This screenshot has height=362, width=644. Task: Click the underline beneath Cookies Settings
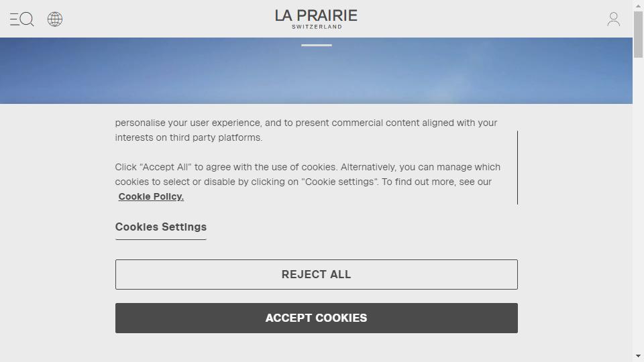tap(160, 239)
